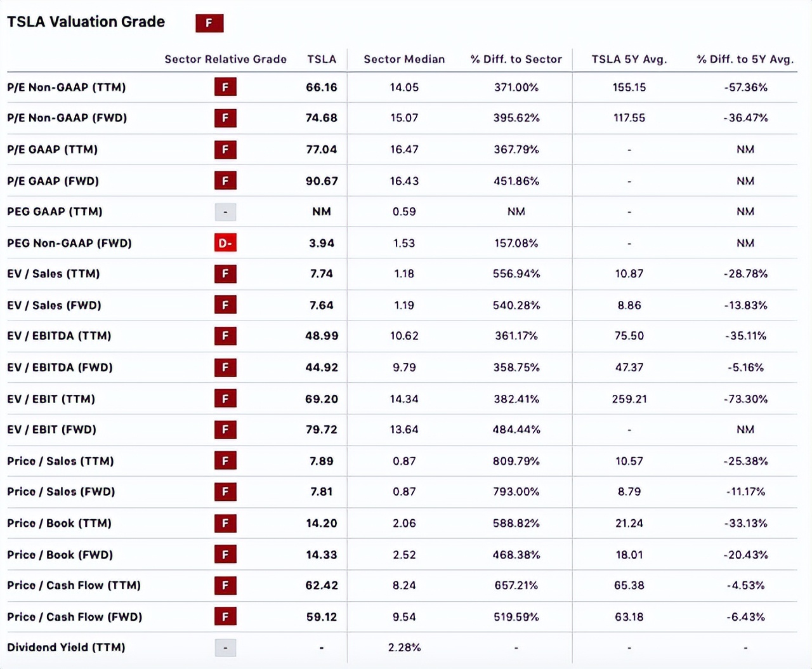The height and width of the screenshot is (669, 812).
Task: Click the F grade badge for EV / Sales (TTM)
Action: tap(225, 274)
